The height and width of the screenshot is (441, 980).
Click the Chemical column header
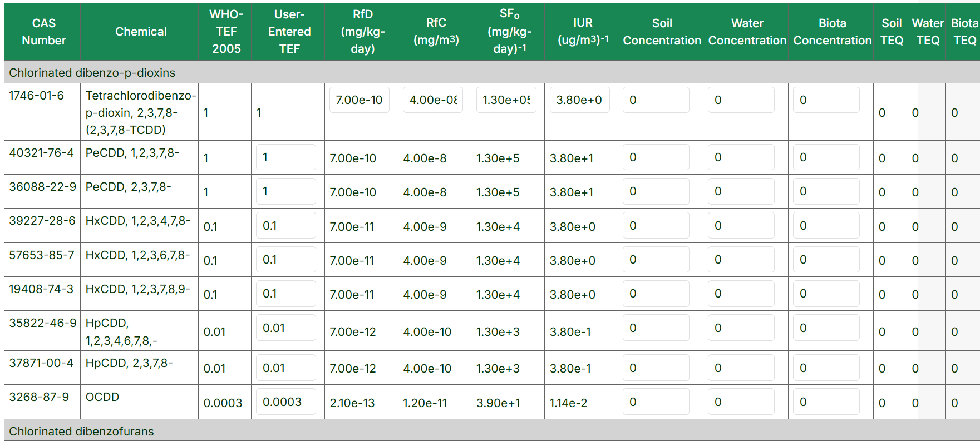(141, 32)
